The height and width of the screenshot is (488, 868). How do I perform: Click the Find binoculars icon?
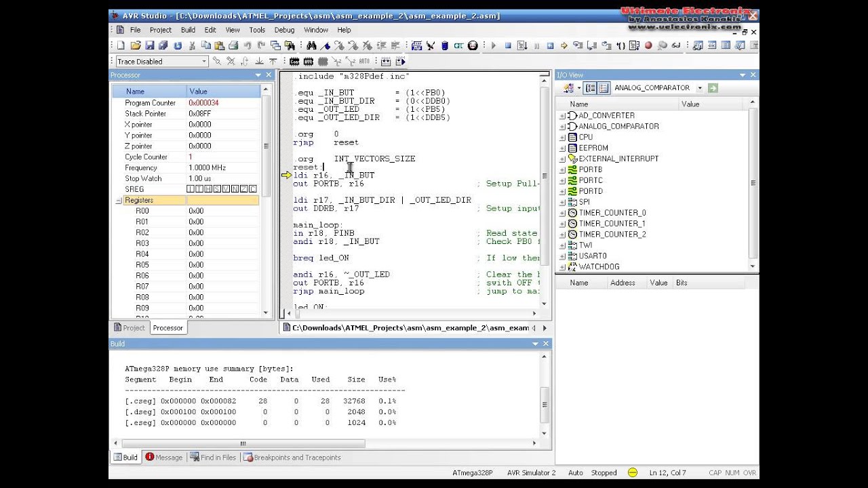311,45
